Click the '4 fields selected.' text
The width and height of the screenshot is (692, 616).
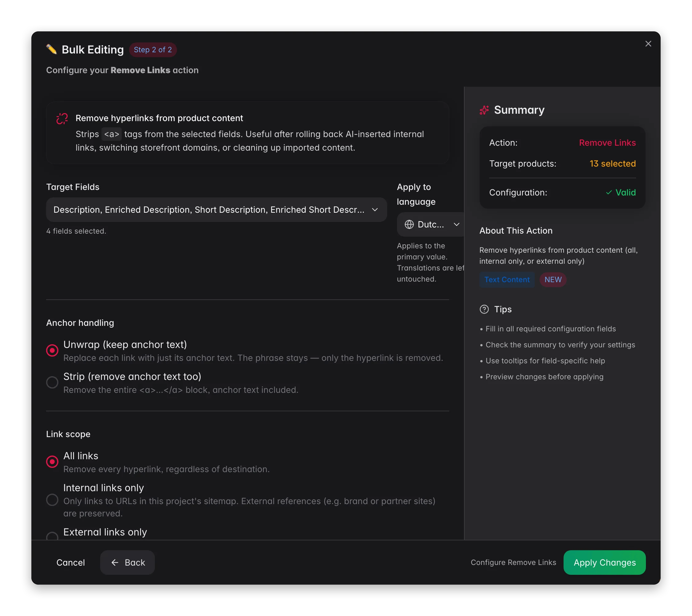[76, 231]
